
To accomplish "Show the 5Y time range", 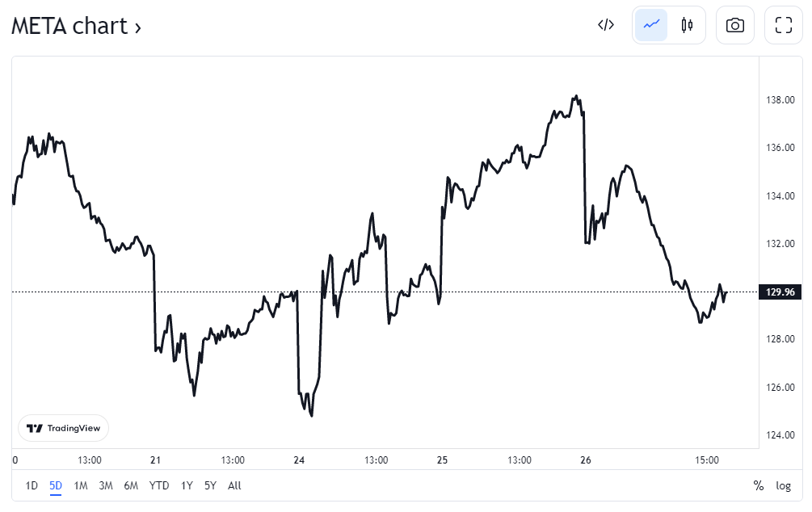I will (210, 485).
